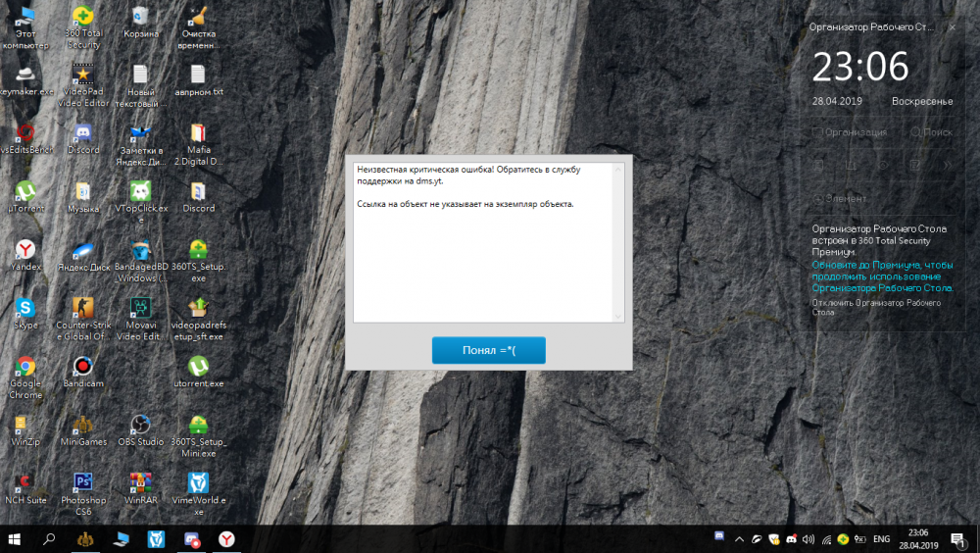
Task: Open the Поиск search tab in organizer
Action: click(x=931, y=132)
